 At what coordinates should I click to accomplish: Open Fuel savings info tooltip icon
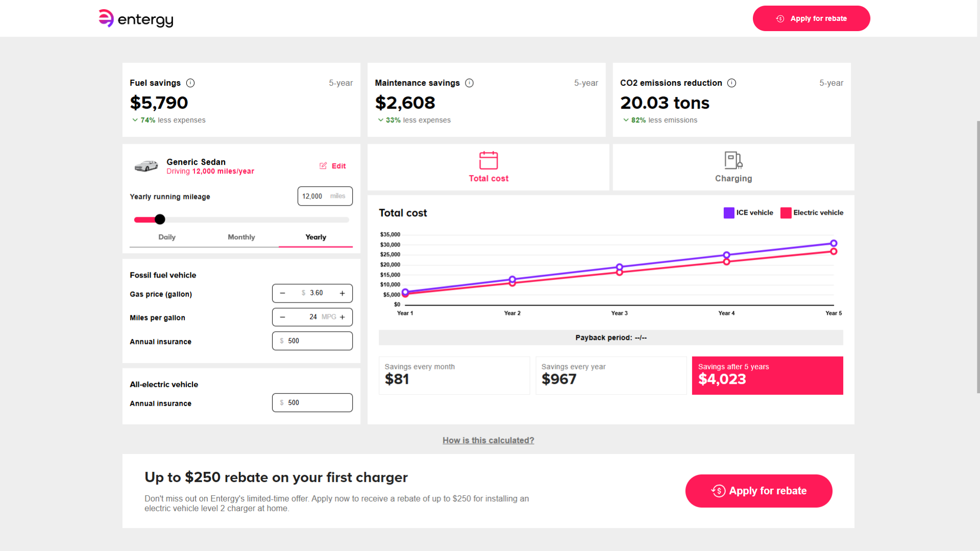(190, 83)
